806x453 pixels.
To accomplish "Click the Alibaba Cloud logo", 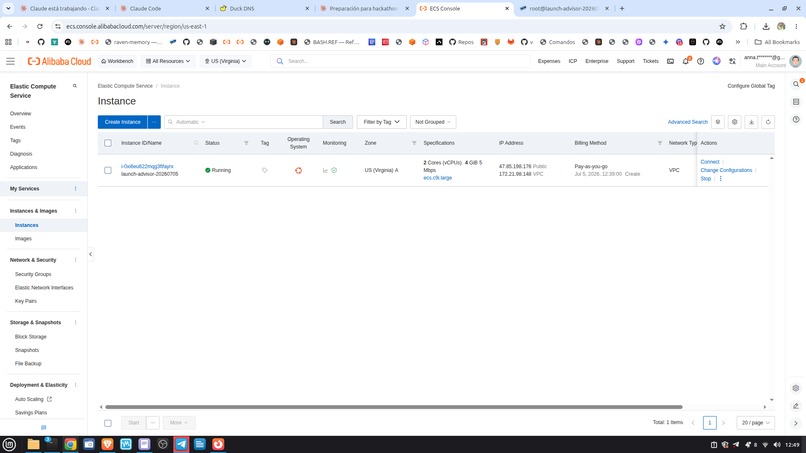I will (59, 61).
